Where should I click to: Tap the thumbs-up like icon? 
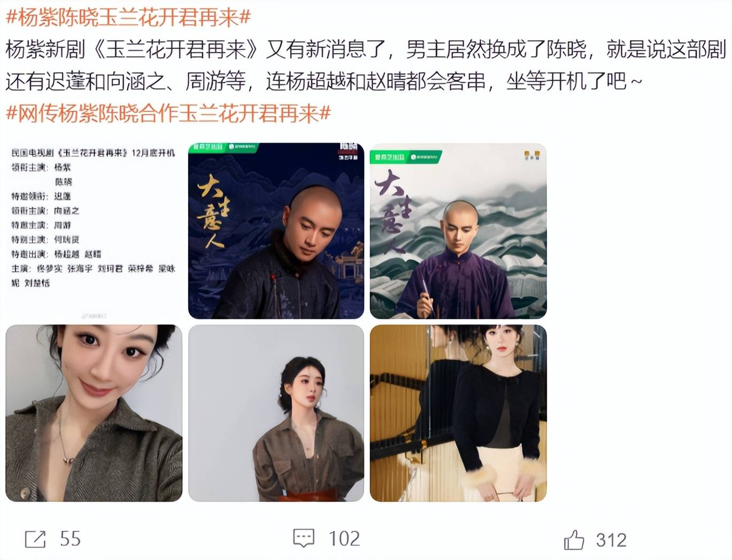(574, 540)
